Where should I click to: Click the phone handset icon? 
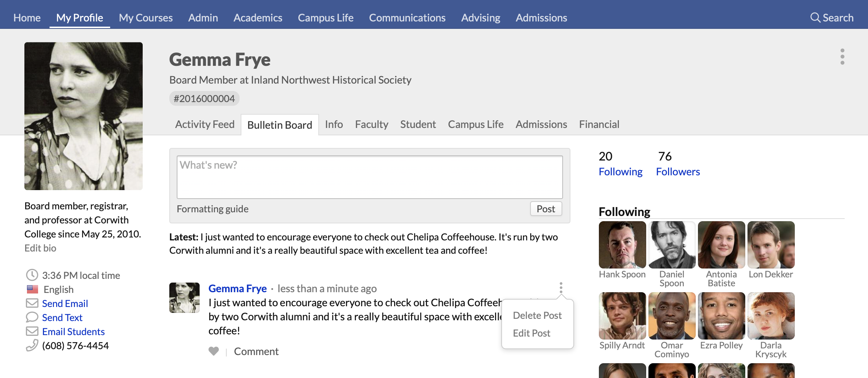[32, 345]
